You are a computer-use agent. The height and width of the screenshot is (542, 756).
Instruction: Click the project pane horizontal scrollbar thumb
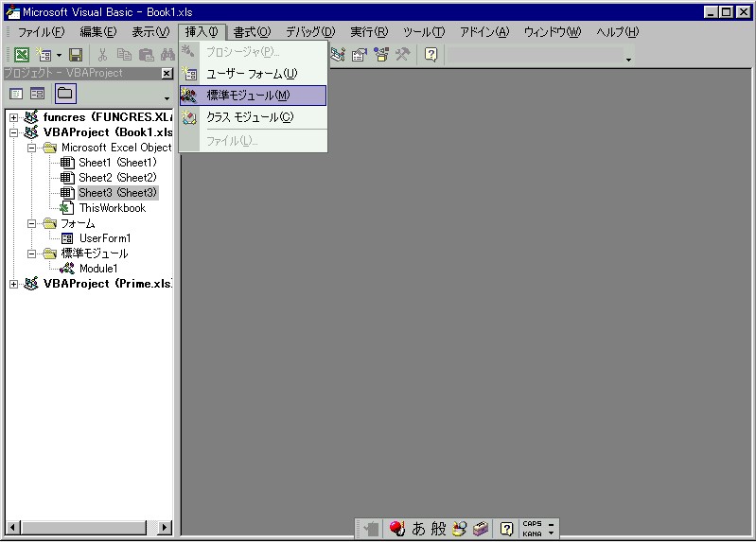tap(83, 528)
